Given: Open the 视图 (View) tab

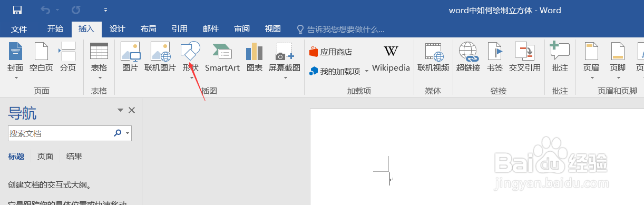Looking at the screenshot, I should (x=272, y=28).
